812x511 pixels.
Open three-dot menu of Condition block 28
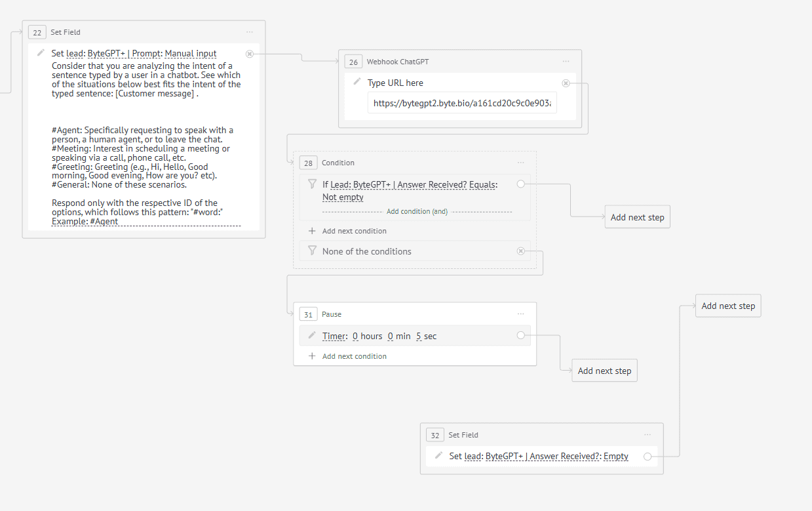(520, 163)
